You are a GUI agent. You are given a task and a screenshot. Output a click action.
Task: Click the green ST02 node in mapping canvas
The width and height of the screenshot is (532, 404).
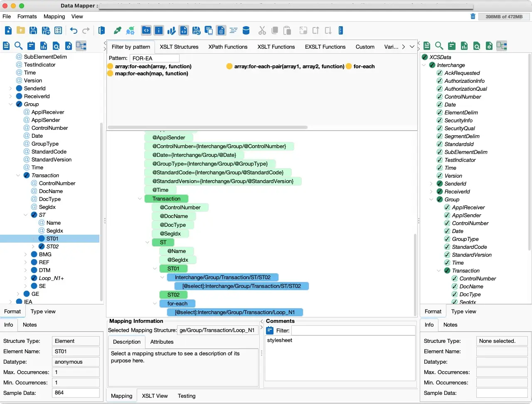[x=173, y=295]
